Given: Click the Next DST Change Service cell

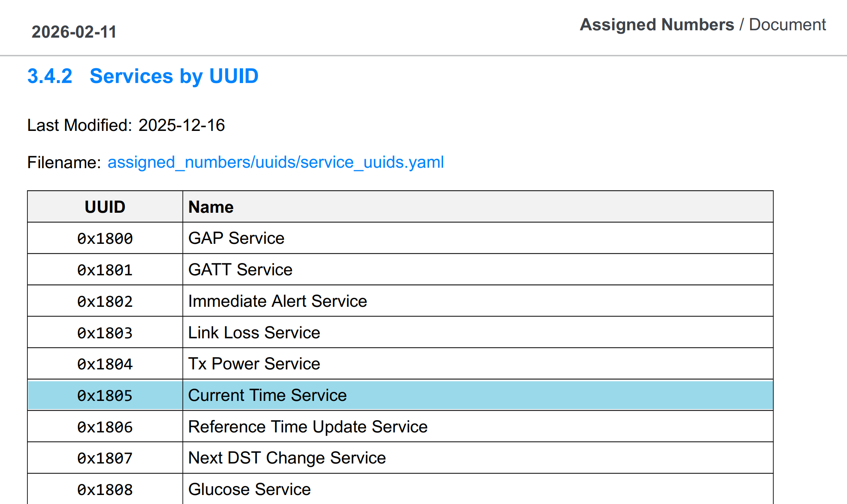Looking at the screenshot, I should (287, 458).
